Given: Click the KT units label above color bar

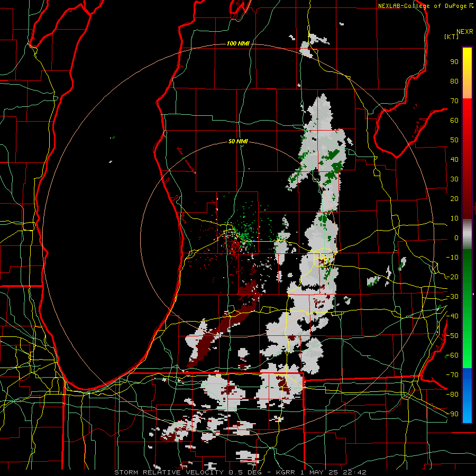Looking at the screenshot, I should pyautogui.click(x=452, y=36).
